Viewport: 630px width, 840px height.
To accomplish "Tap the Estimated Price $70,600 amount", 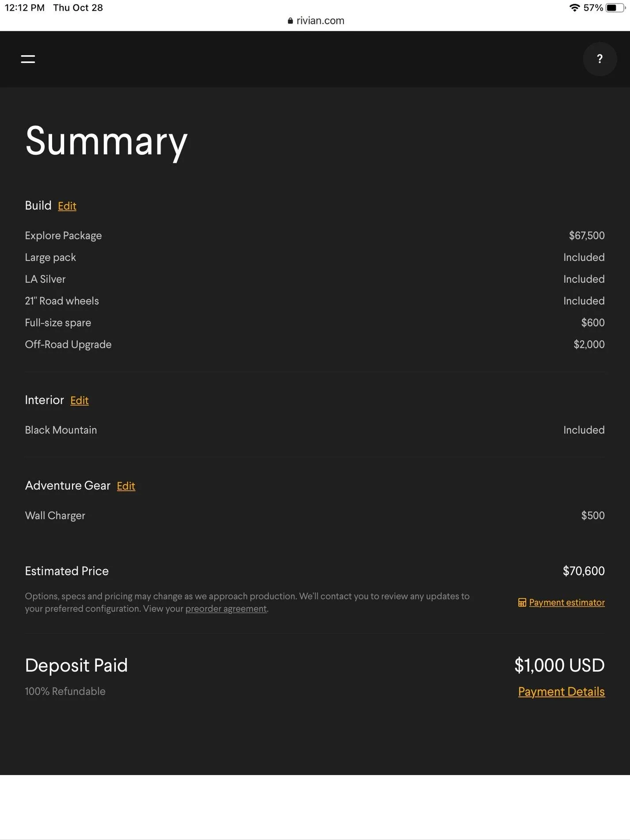I will [x=584, y=571].
